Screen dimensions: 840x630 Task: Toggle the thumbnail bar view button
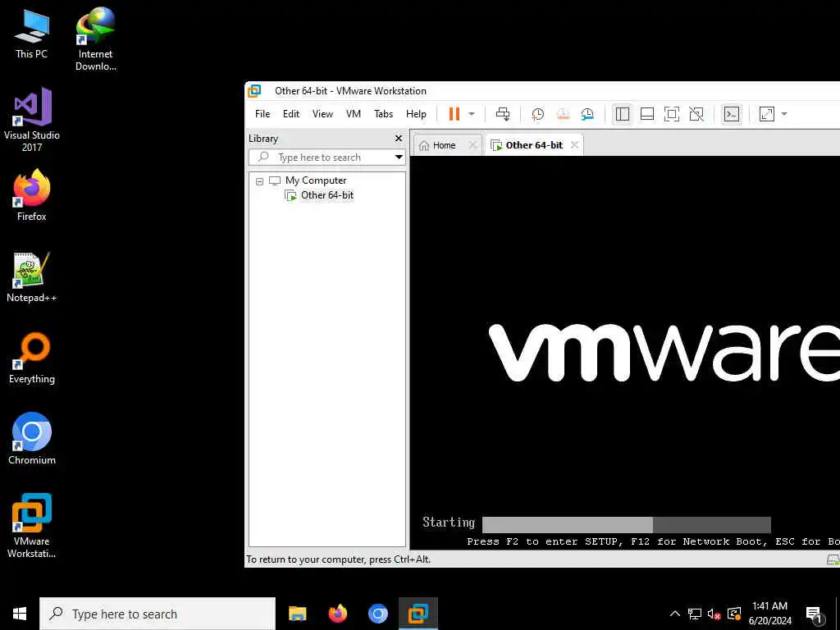647,114
